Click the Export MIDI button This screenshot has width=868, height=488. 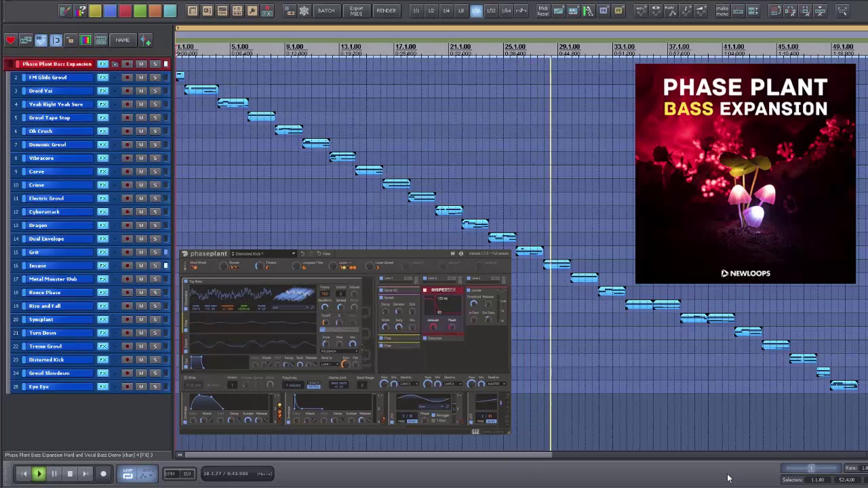click(356, 11)
